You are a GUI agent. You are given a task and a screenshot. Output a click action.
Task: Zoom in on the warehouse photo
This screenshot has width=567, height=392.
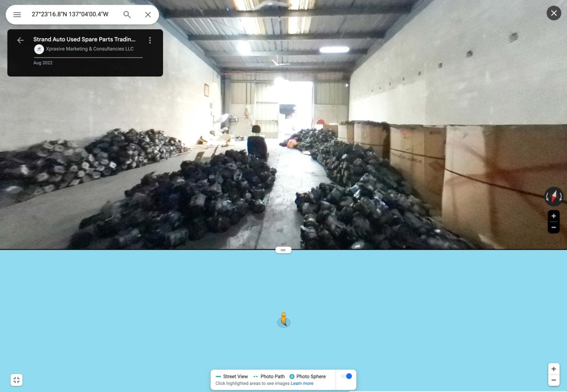554,216
